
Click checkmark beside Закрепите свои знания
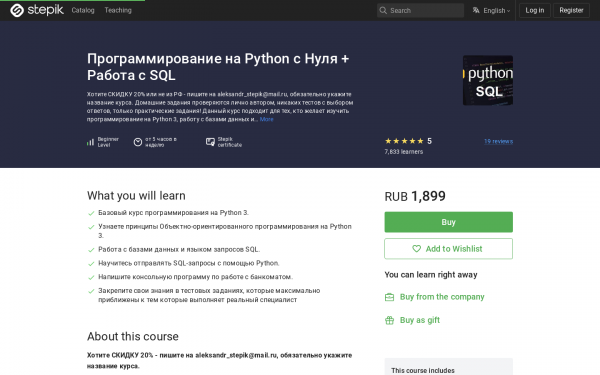pos(91,292)
